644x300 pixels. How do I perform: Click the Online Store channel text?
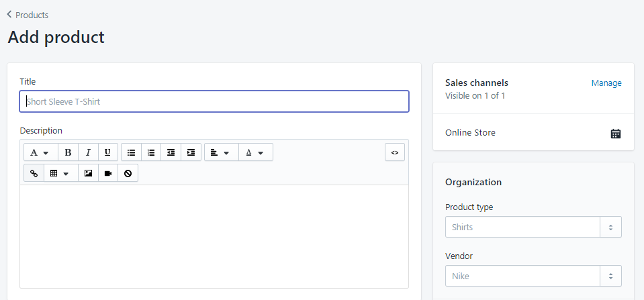tap(470, 133)
